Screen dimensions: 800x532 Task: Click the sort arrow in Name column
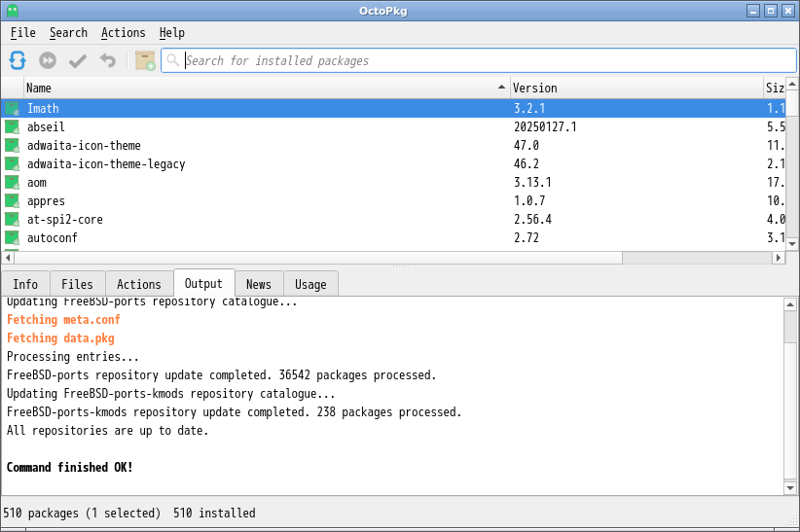coord(501,88)
